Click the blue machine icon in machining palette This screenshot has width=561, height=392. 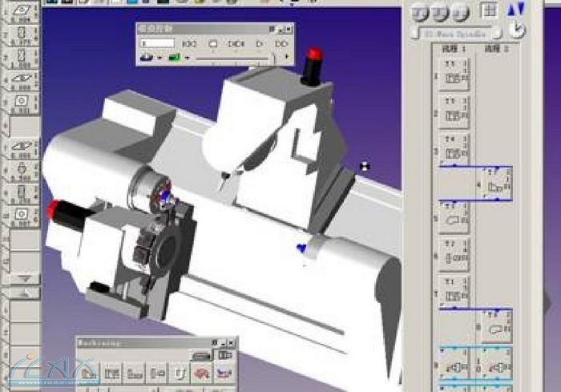pos(224,373)
